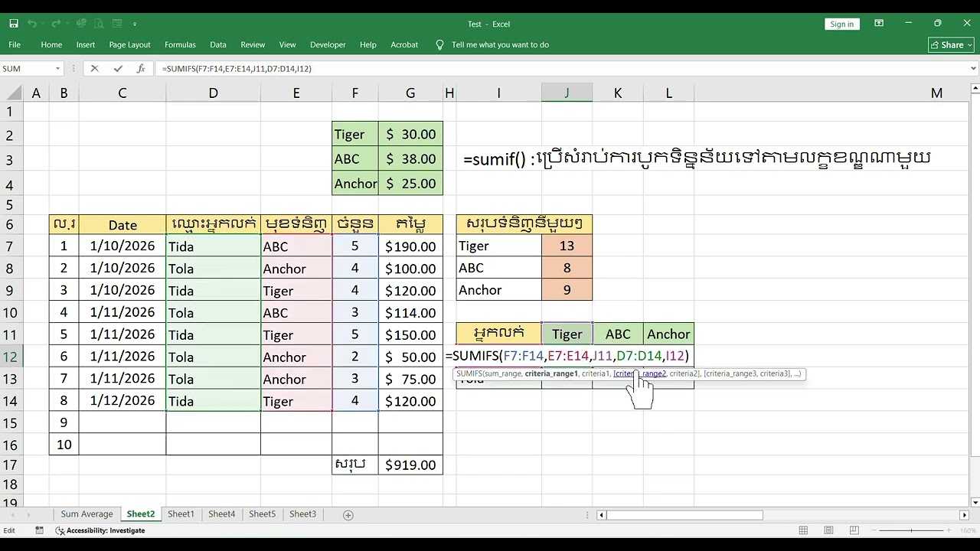This screenshot has width=980, height=551.
Task: Switch to the Review tab
Action: (253, 44)
